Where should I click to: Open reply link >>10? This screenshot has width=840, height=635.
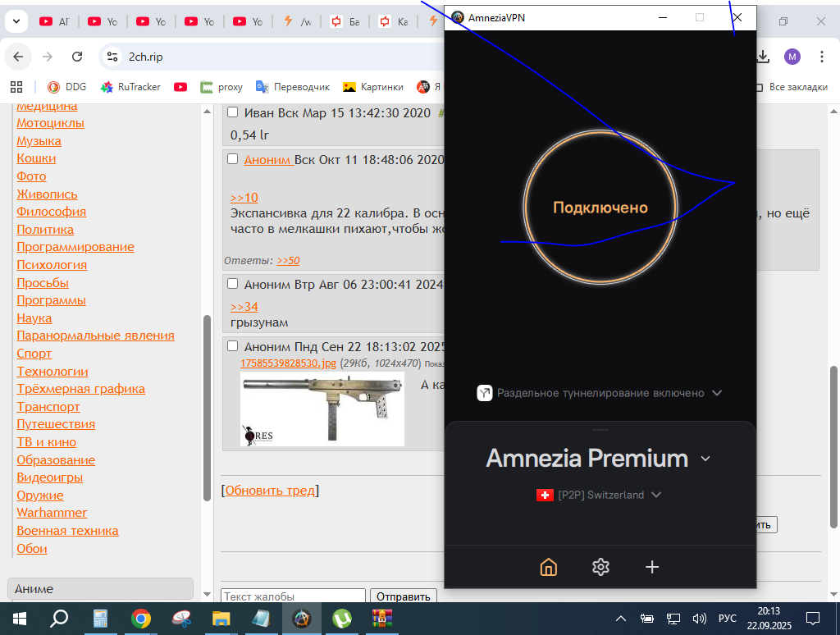pyautogui.click(x=244, y=198)
